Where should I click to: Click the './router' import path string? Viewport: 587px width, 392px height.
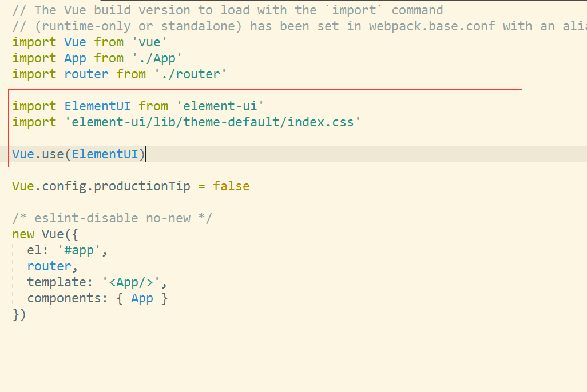coord(191,74)
